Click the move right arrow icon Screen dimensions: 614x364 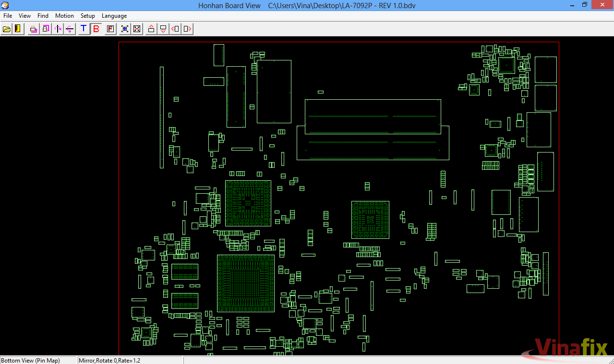tap(187, 29)
